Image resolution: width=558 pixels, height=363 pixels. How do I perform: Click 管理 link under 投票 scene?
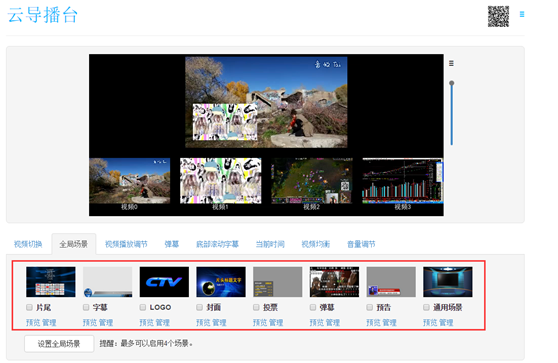(x=276, y=322)
